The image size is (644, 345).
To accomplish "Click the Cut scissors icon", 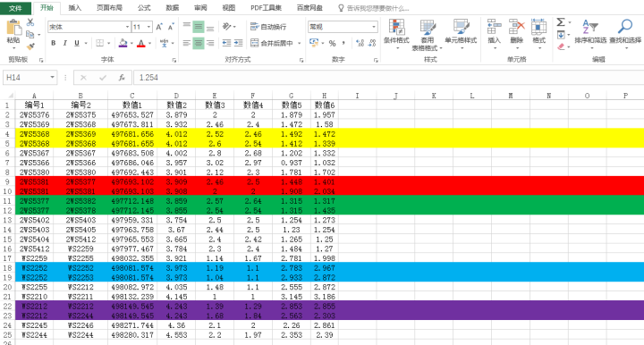I will click(x=30, y=22).
